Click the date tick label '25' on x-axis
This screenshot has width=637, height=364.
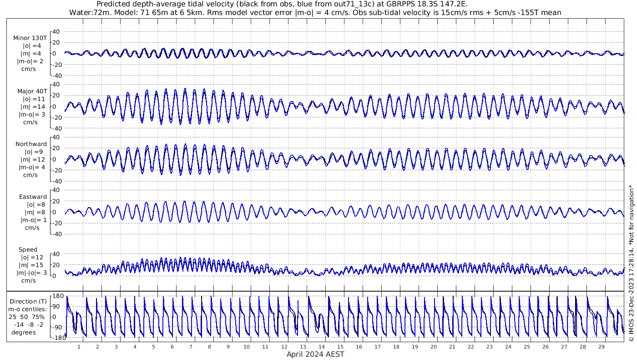click(x=526, y=347)
